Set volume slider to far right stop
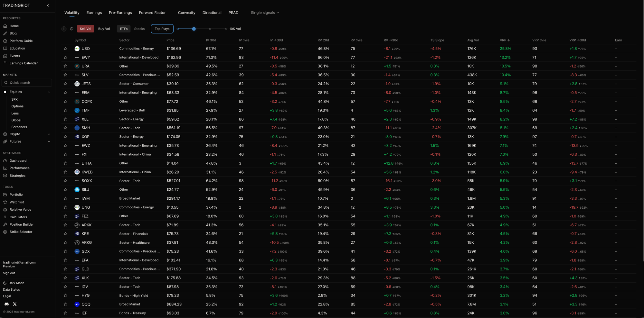Screen dimensions: 644x318 [226, 29]
